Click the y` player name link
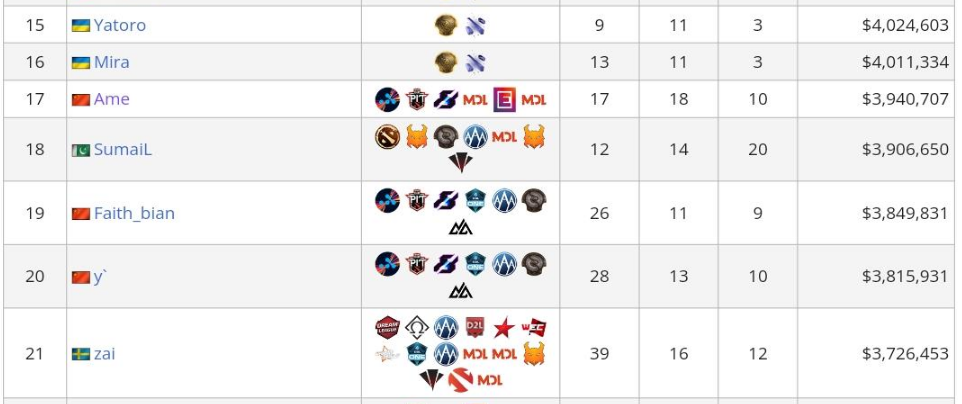This screenshot has height=404, width=962. [x=99, y=276]
